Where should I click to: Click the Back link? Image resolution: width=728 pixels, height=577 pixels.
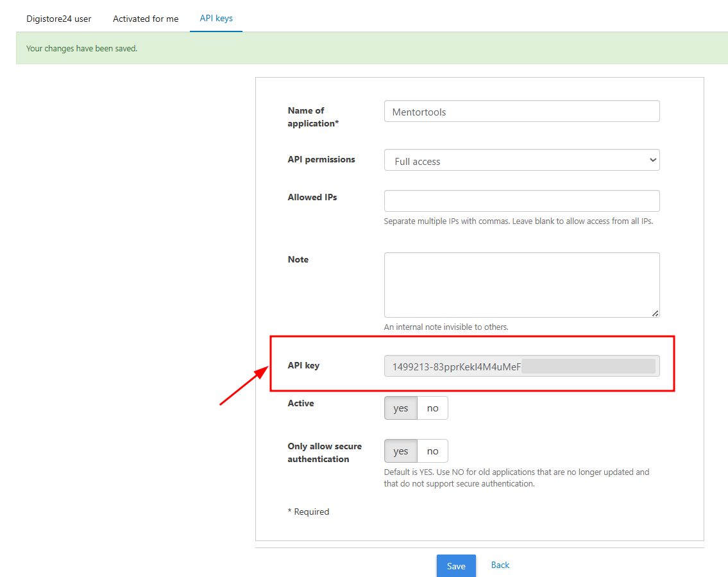(x=500, y=565)
